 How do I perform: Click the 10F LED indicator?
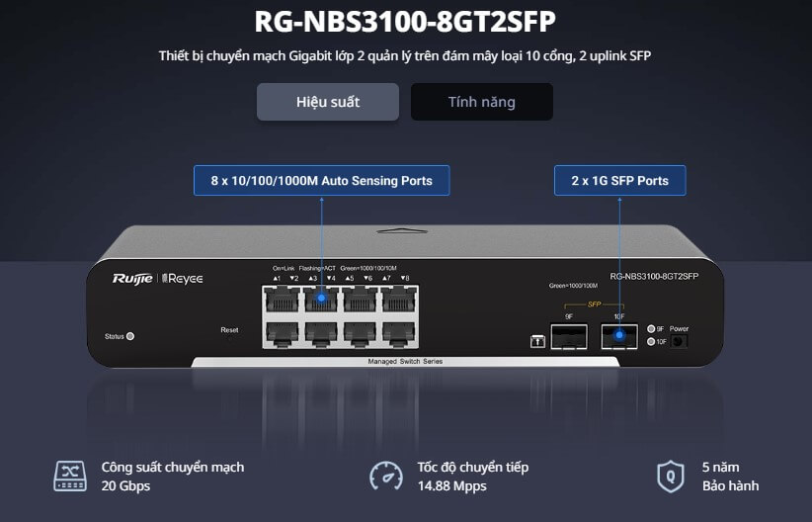point(651,342)
